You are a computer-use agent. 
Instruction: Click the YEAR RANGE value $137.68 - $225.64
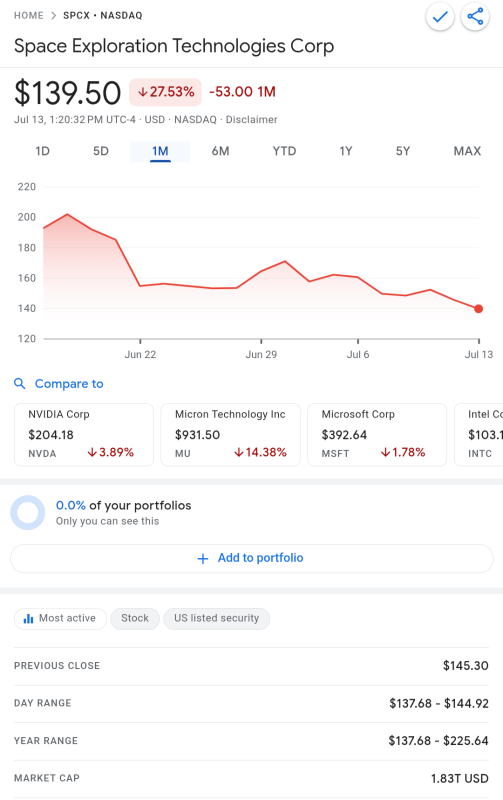coord(438,741)
